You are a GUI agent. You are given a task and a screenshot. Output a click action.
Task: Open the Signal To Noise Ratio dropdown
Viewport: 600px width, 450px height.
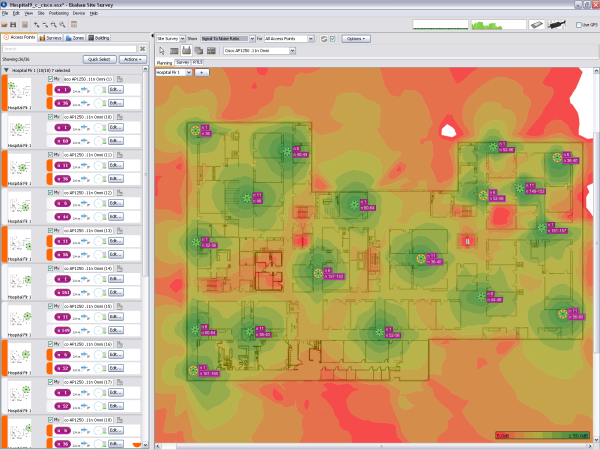click(x=226, y=38)
